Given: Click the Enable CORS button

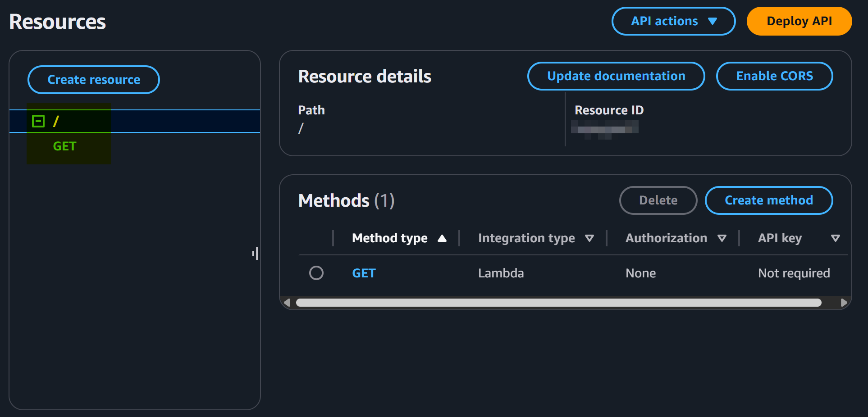Looking at the screenshot, I should 774,76.
